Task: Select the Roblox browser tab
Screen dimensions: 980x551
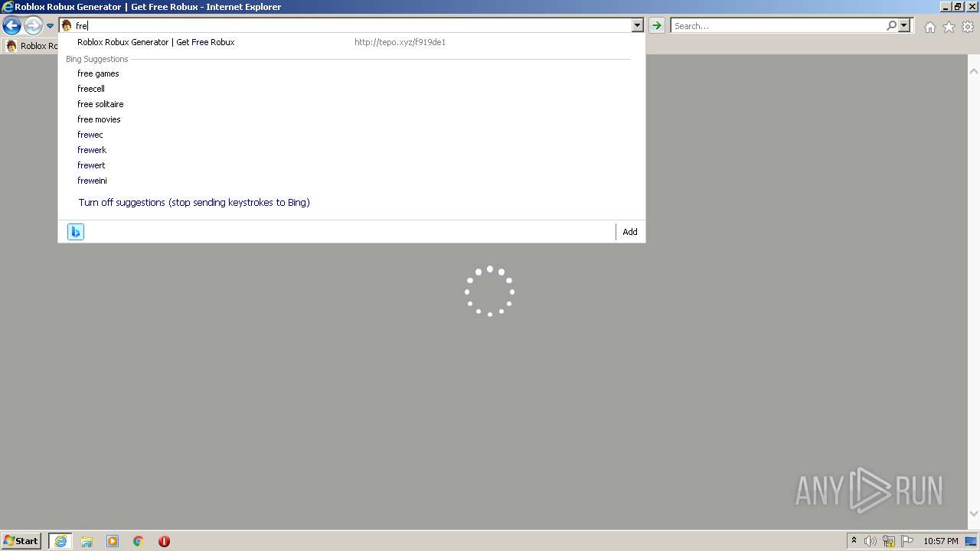Action: pyautogui.click(x=32, y=46)
